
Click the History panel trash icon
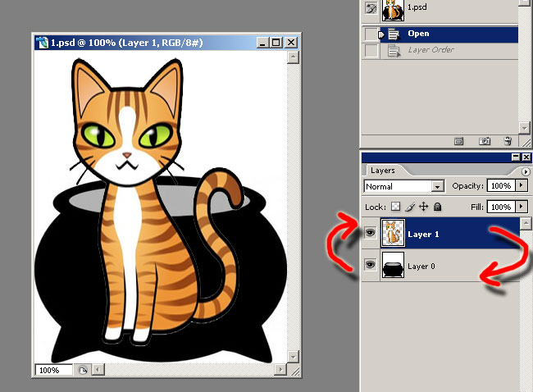pyautogui.click(x=508, y=141)
